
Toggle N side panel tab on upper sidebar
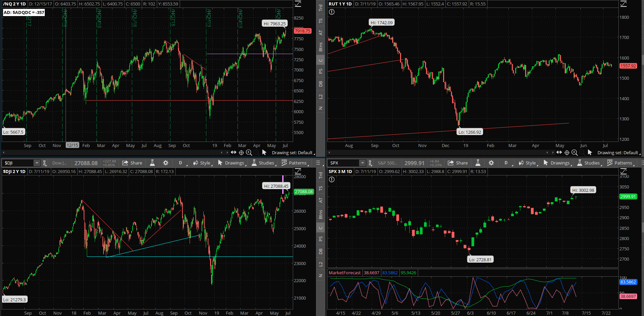click(x=320, y=108)
